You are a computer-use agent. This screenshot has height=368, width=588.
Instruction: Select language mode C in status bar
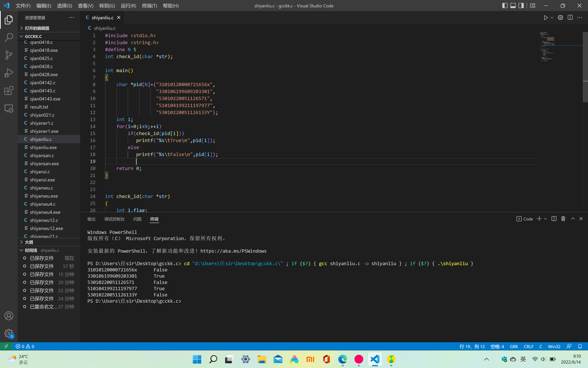(x=541, y=346)
